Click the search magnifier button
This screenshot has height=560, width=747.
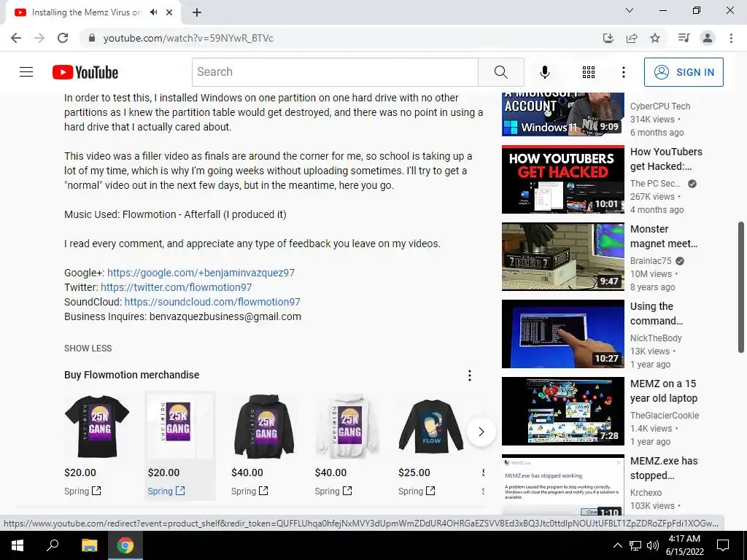(500, 72)
